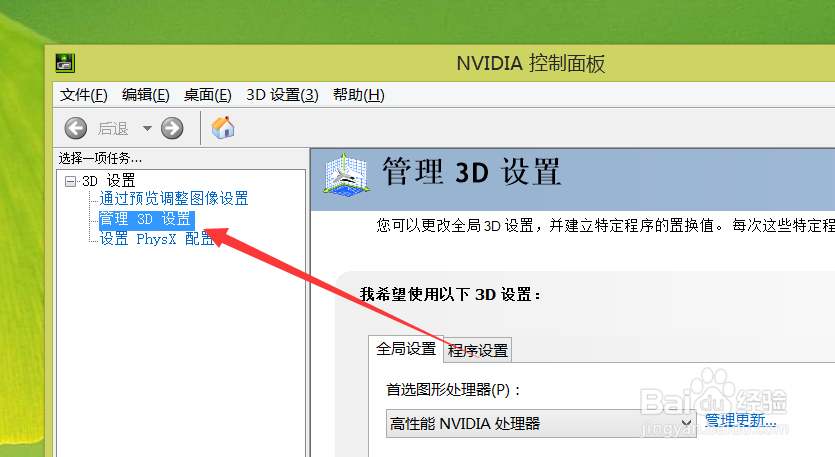Click the 管理 3D 设置 page title
Screen dimensions: 835x457
[471, 173]
